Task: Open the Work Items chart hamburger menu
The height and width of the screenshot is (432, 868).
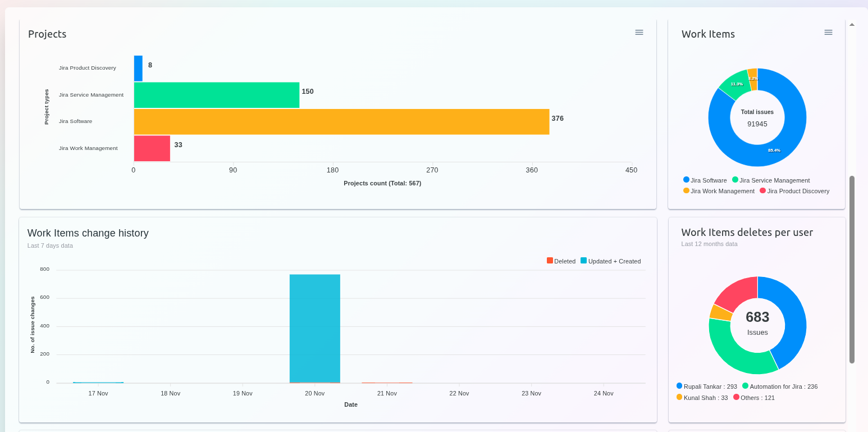Action: click(828, 33)
